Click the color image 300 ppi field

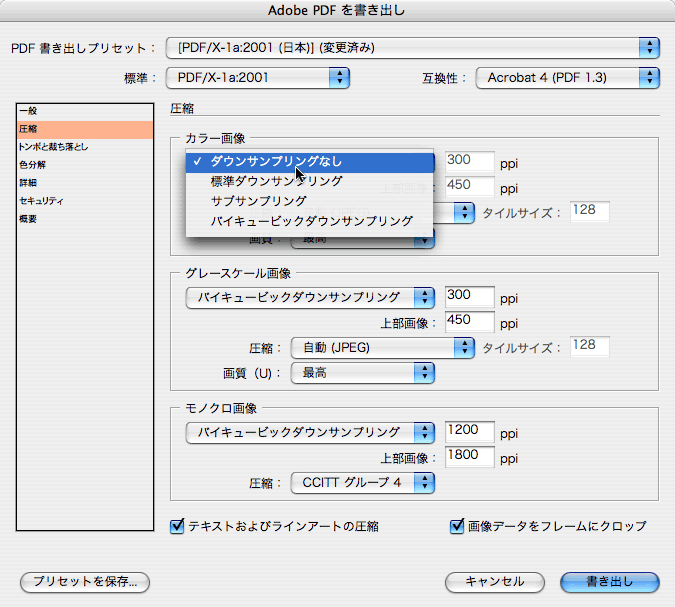(x=470, y=161)
